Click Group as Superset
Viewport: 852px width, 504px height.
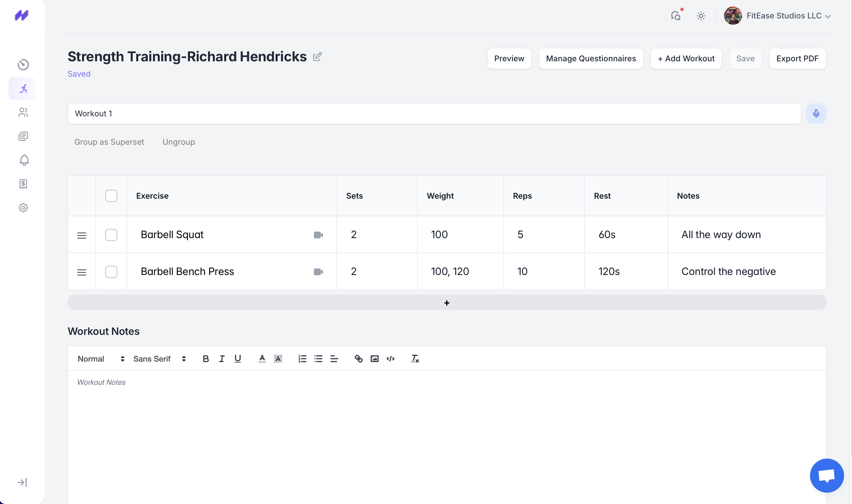click(109, 142)
